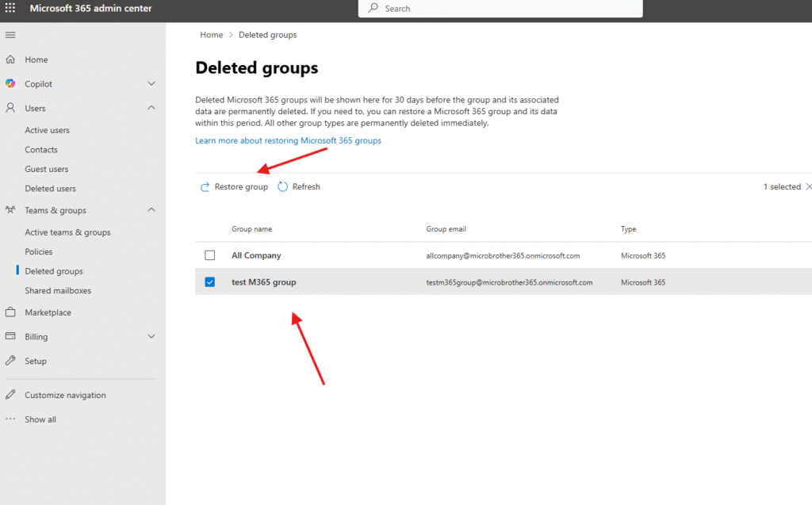Clear selection with X beside 1 selected

tap(808, 187)
